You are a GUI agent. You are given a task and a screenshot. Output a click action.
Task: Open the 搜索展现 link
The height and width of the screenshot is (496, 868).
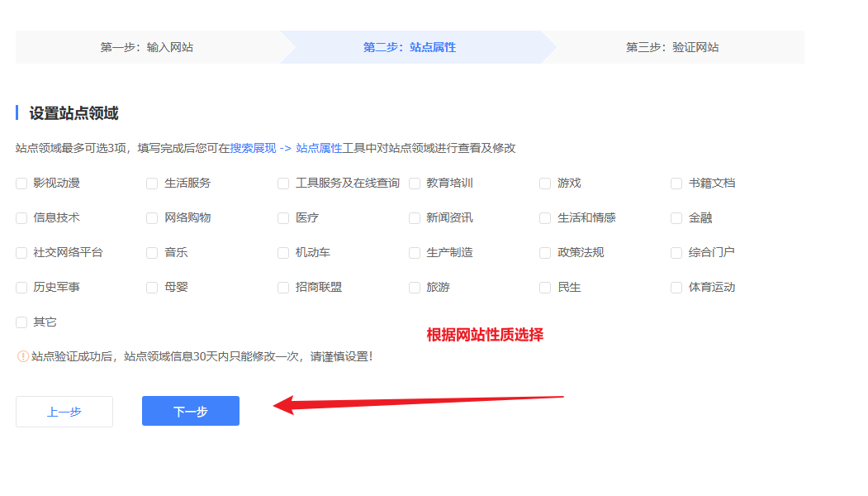[253, 148]
